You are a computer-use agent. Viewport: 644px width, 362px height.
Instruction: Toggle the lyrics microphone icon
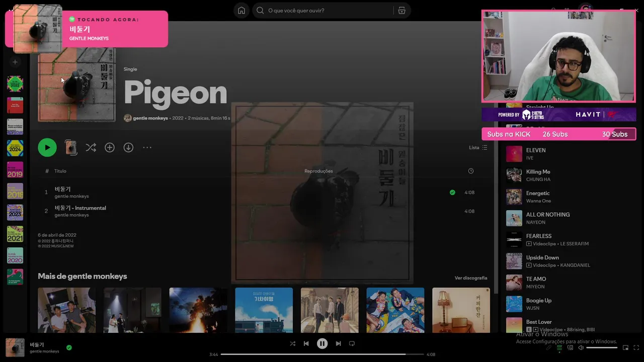click(x=549, y=347)
